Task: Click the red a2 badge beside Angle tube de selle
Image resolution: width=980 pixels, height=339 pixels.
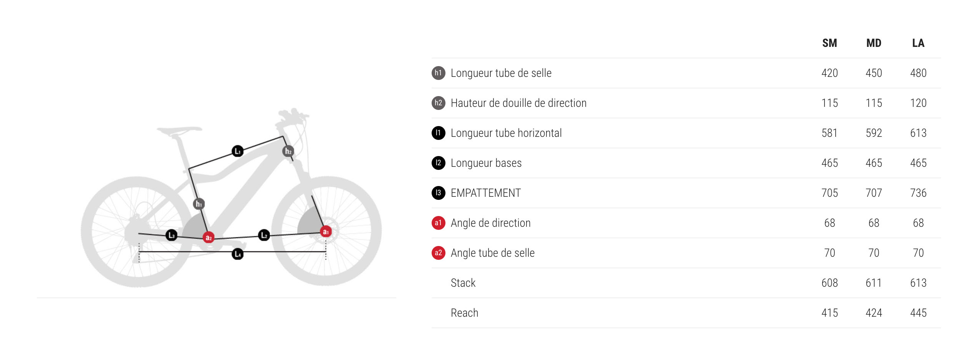Action: [438, 253]
